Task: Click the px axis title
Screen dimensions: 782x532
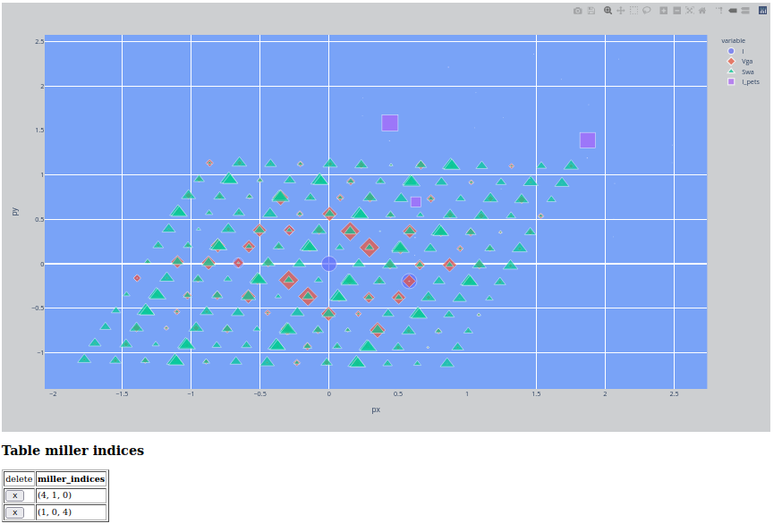Action: tap(376, 410)
